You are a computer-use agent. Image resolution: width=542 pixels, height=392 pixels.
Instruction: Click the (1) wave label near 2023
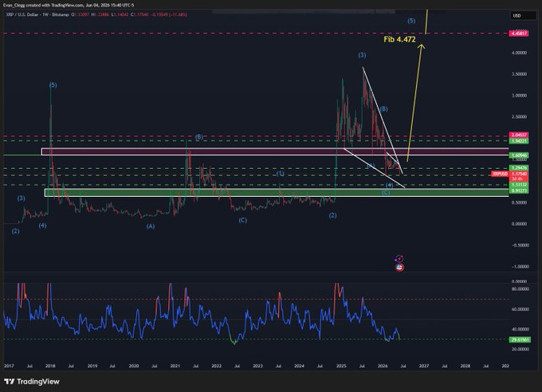point(280,173)
